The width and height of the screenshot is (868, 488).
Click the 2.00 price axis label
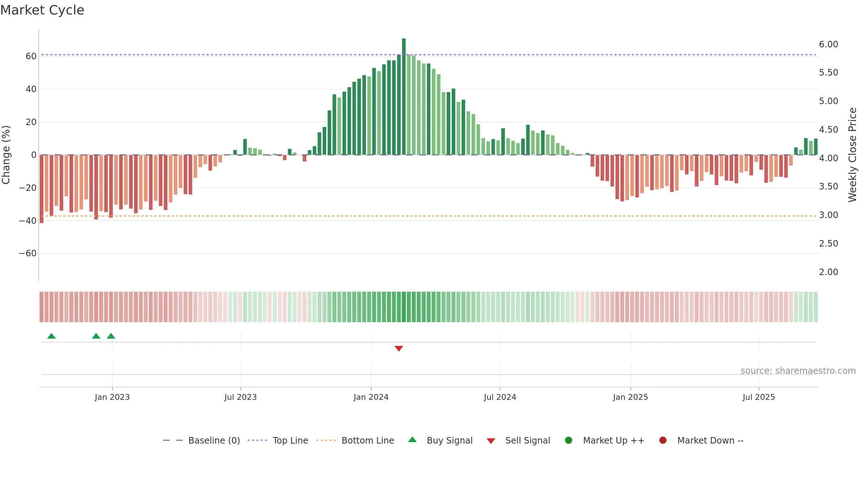(x=829, y=272)
